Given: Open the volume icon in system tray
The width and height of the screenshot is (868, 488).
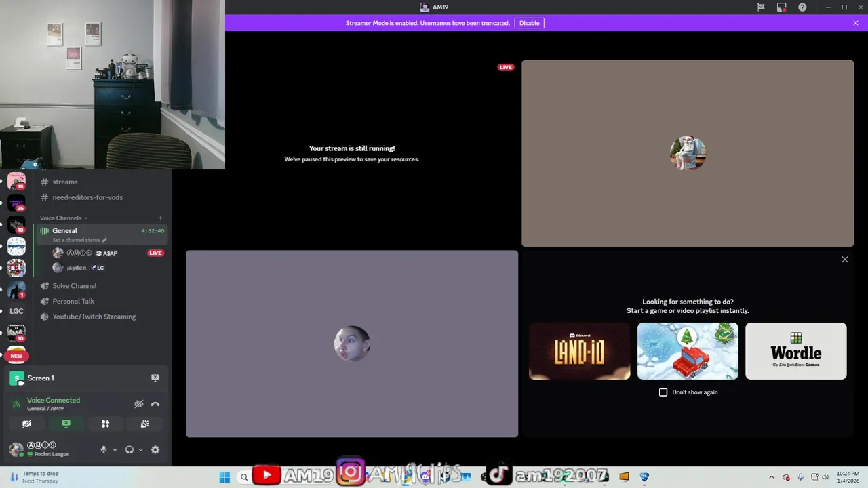Looking at the screenshot, I should coord(825,477).
